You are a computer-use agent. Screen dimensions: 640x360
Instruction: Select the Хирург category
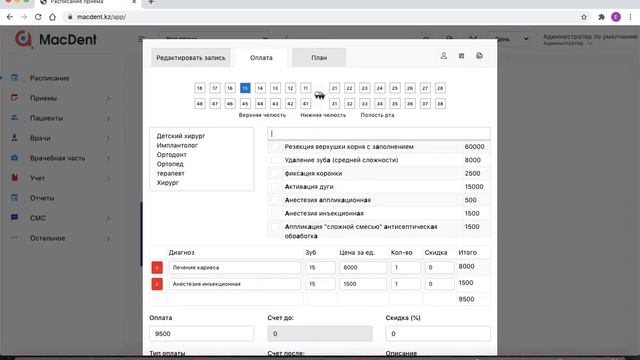click(x=168, y=183)
